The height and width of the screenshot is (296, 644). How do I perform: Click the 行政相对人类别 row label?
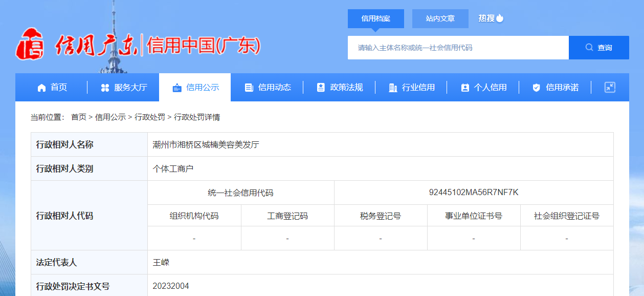pyautogui.click(x=65, y=168)
